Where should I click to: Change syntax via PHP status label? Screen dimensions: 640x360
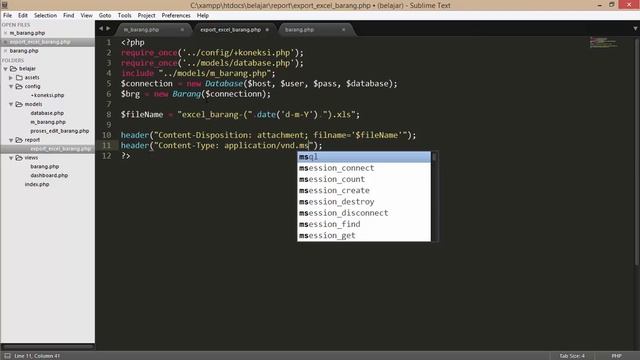(616, 356)
